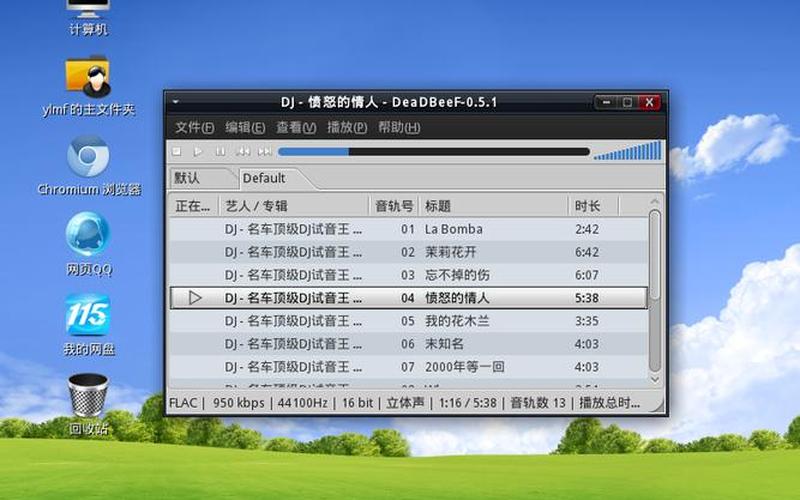Open the 网页QQ desktop icon
The image size is (800, 500).
(x=88, y=244)
